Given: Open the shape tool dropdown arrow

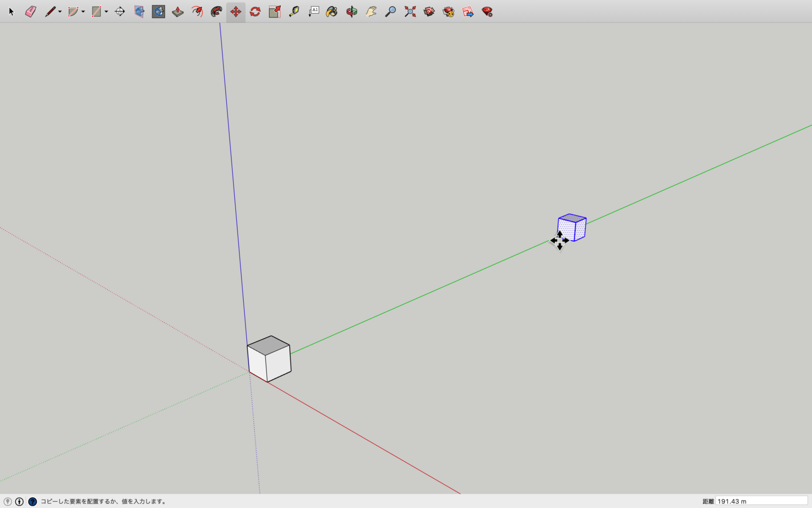Looking at the screenshot, I should 106,12.
